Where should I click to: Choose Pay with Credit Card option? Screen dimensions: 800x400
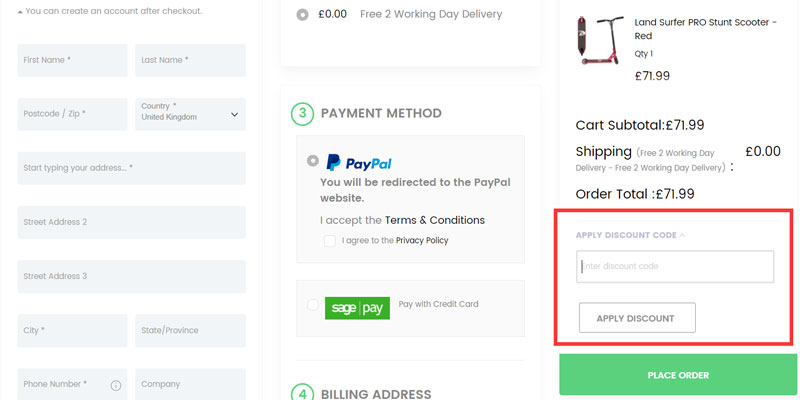click(314, 305)
